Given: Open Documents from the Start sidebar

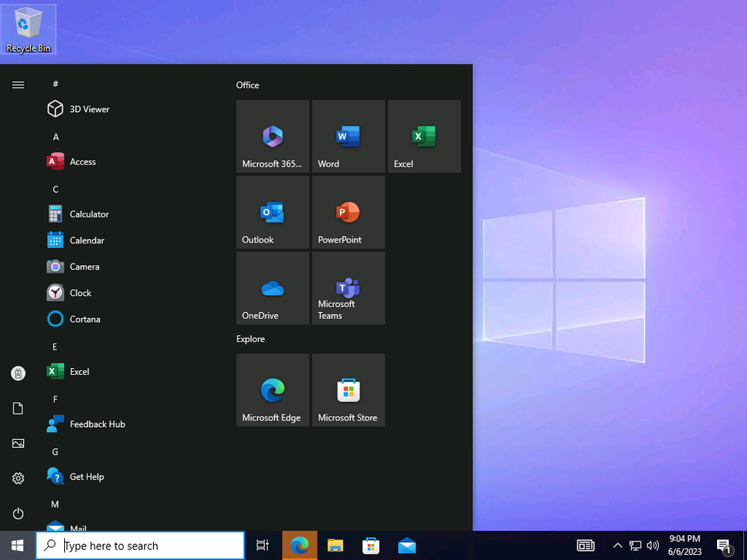Looking at the screenshot, I should point(18,408).
